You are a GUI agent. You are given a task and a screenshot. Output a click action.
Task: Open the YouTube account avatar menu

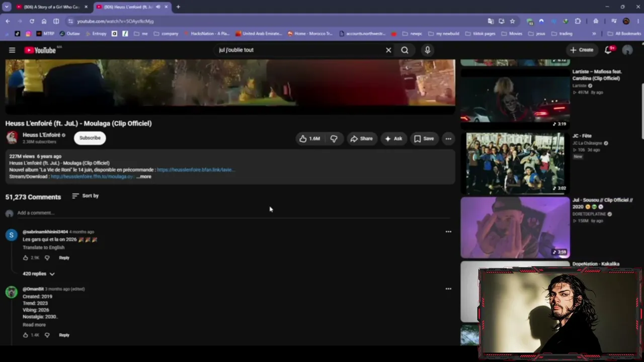(x=627, y=50)
